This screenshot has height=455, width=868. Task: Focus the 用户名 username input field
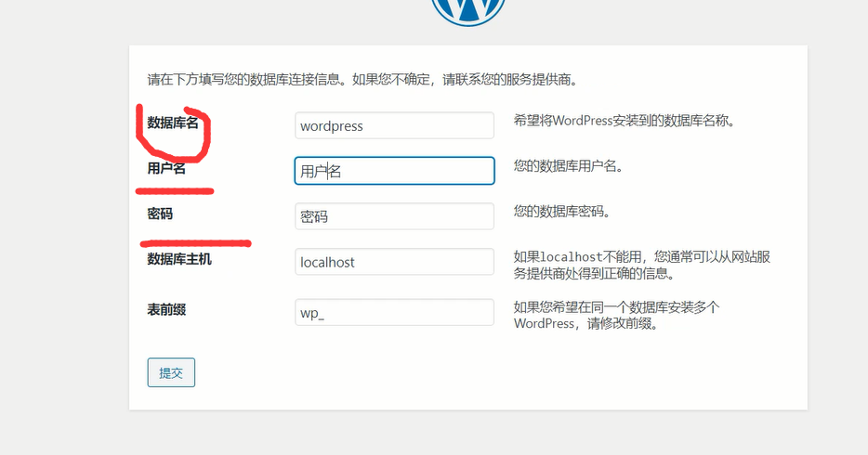394,171
